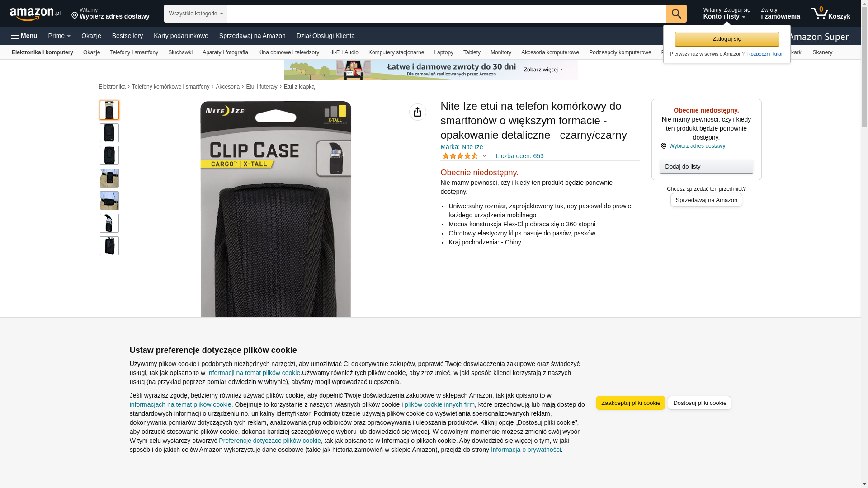Expand the Prime menu dropdown
The width and height of the screenshot is (868, 488).
[59, 36]
